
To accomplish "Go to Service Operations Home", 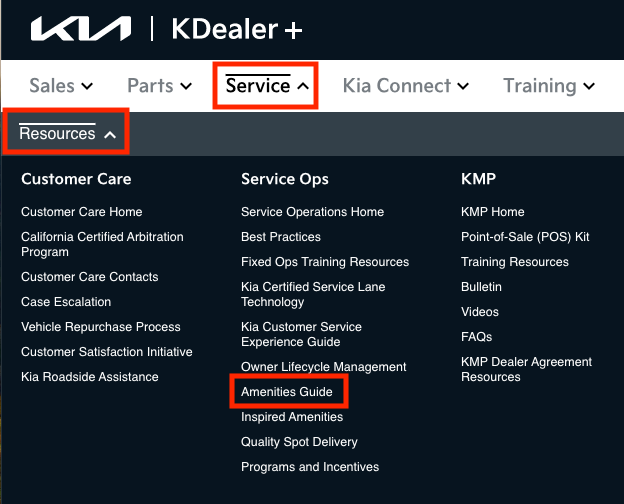I will 312,212.
